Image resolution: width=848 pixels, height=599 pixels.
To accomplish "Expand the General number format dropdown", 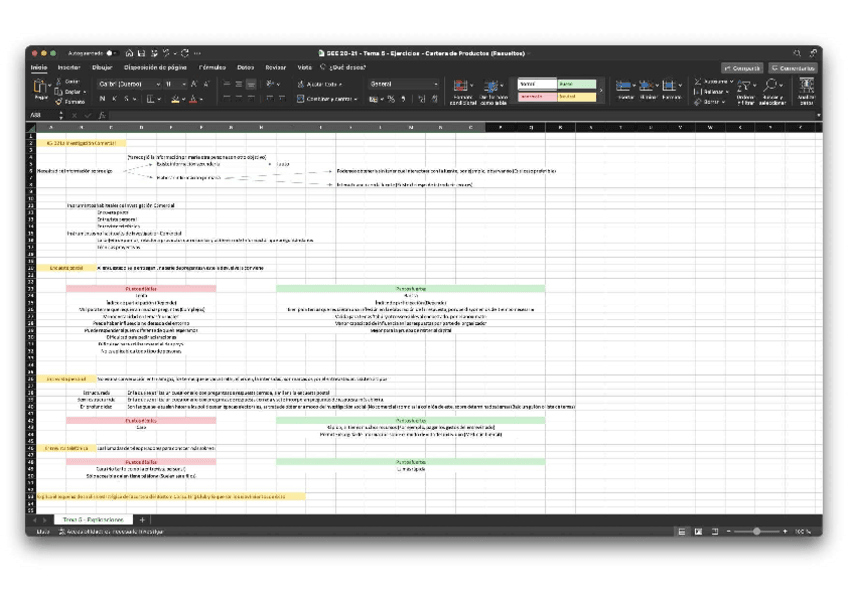I will pos(403,84).
